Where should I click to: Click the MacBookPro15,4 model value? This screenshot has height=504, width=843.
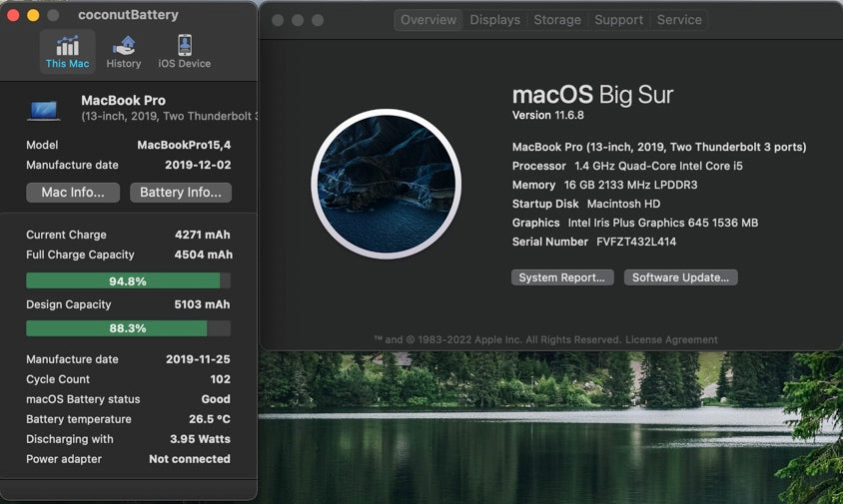(184, 145)
